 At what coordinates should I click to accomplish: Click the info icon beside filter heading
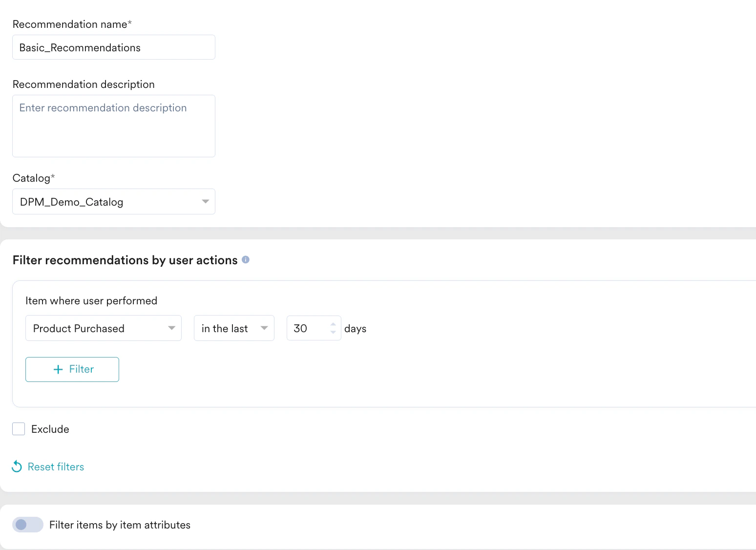point(246,260)
